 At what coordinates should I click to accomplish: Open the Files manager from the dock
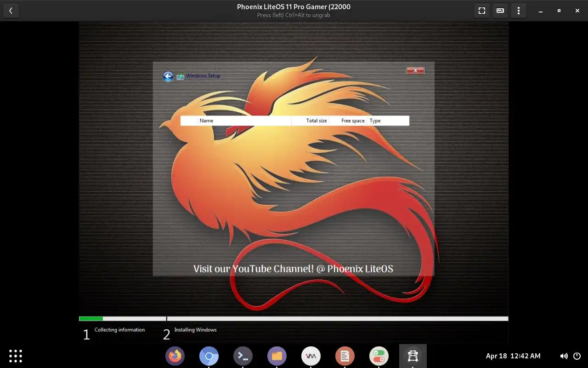coord(277,356)
